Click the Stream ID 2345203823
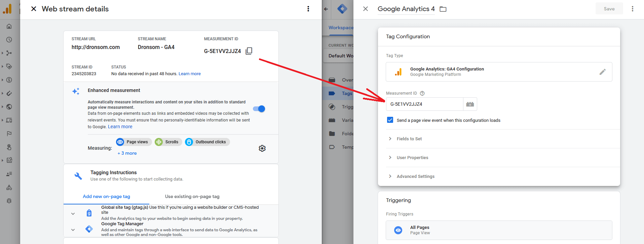 tap(84, 74)
